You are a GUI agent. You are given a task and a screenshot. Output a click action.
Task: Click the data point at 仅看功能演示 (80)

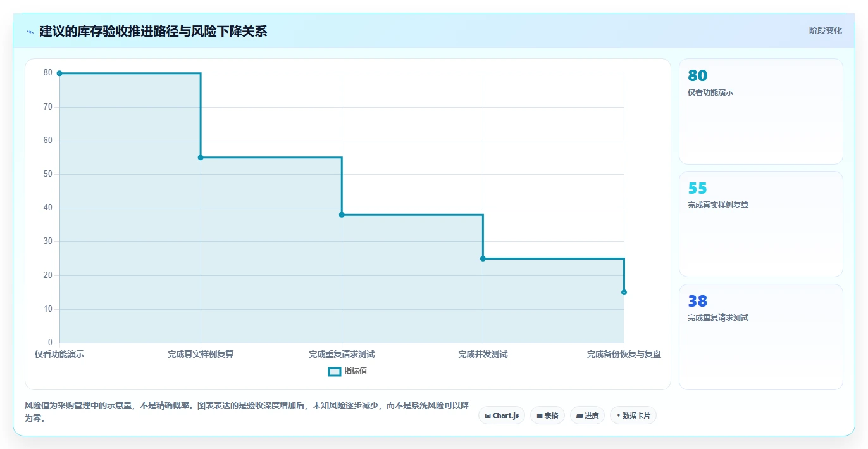tap(59, 73)
